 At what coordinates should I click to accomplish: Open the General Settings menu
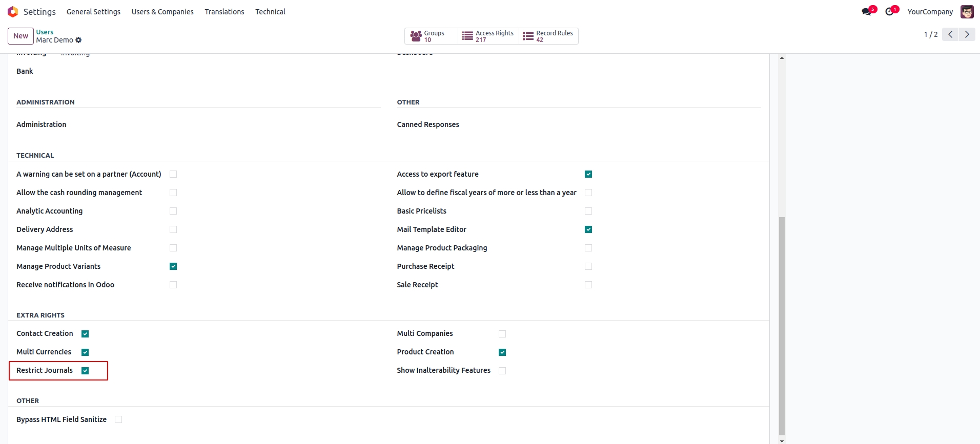[x=93, y=12]
